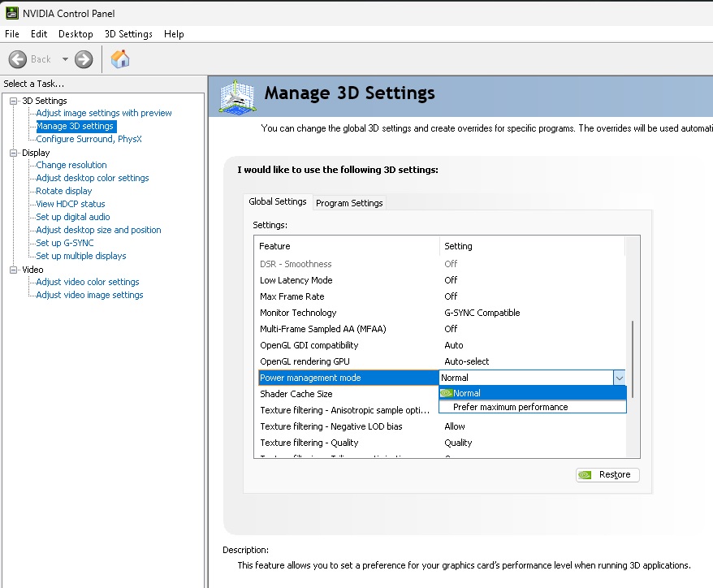
Task: Switch to the Program Settings tab
Action: tap(349, 203)
